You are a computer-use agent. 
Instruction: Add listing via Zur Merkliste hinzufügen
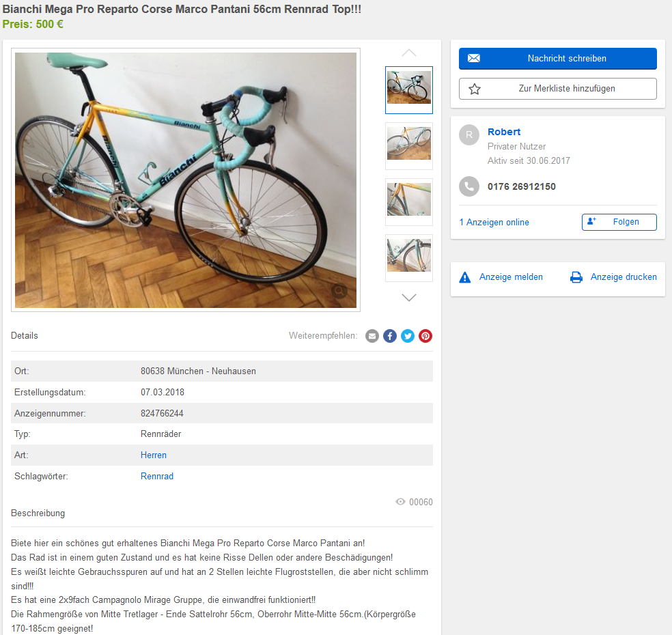557,89
